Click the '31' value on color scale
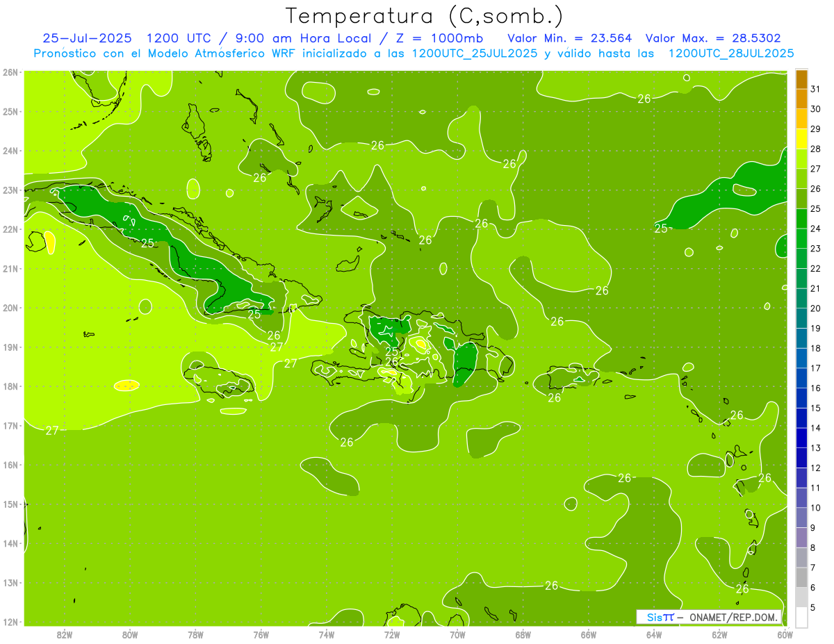The image size is (834, 644). click(815, 89)
